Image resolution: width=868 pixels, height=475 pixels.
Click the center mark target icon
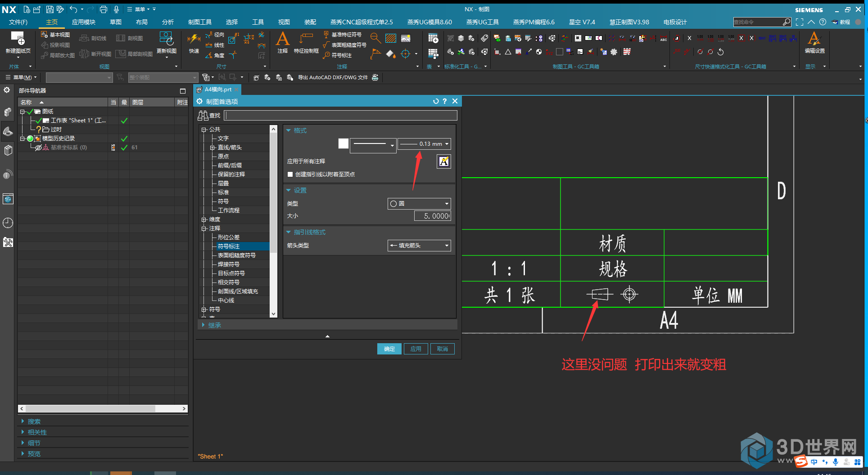click(x=406, y=54)
